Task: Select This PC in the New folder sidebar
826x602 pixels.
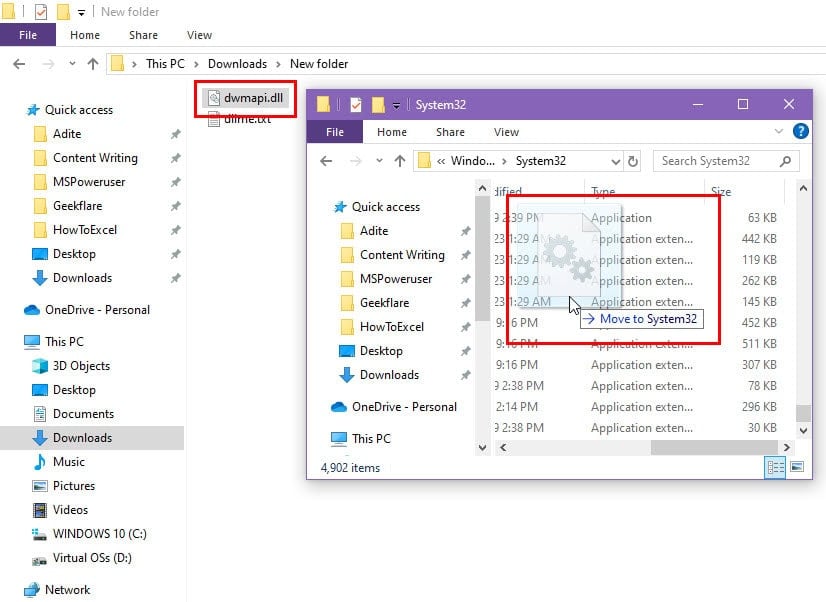Action: 64,342
